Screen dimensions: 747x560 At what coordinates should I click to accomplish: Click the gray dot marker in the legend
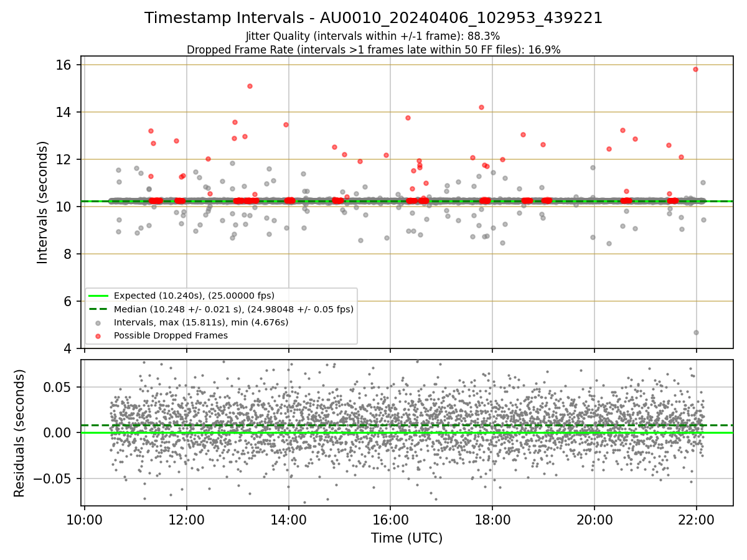(x=98, y=322)
